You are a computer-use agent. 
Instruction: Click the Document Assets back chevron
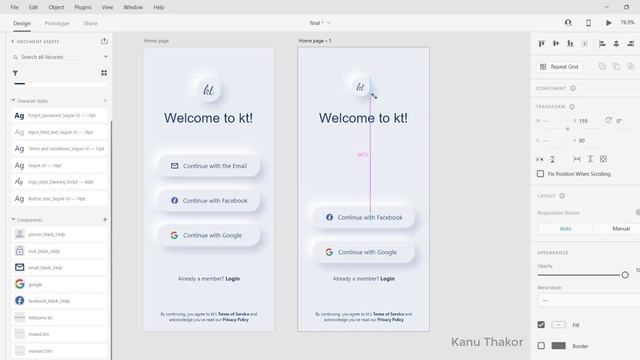13,42
